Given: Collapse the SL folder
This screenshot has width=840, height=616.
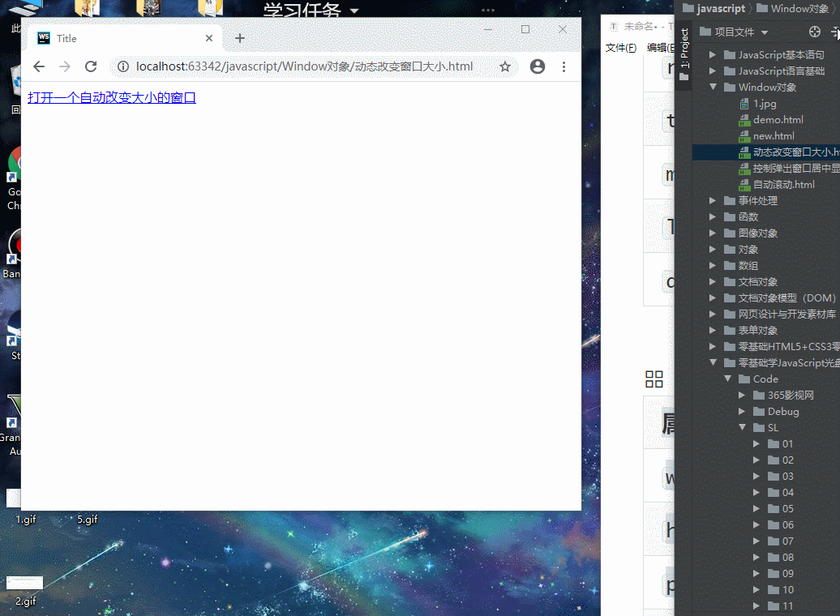Looking at the screenshot, I should coord(742,427).
